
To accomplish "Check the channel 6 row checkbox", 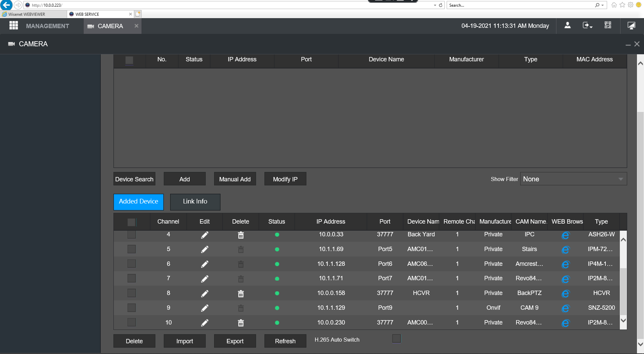I will (132, 263).
